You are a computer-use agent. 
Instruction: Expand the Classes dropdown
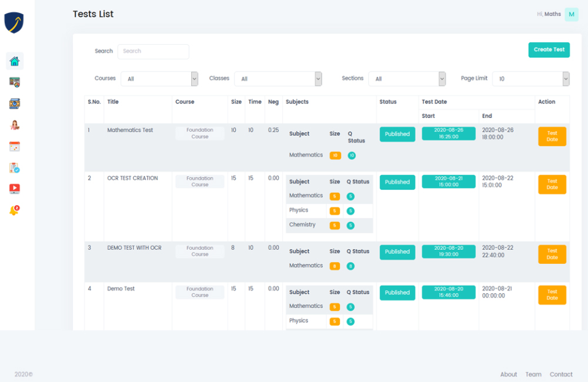point(278,78)
